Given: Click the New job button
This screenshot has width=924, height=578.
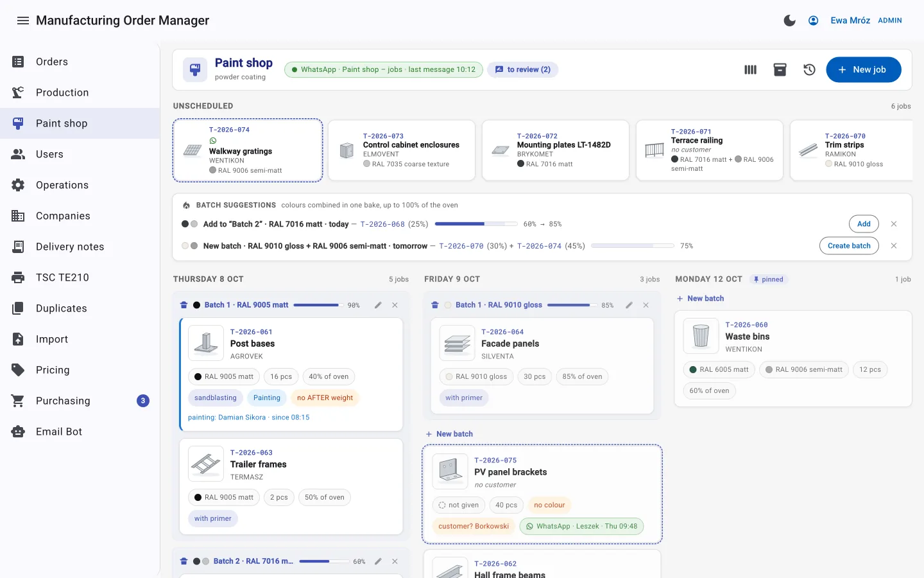Looking at the screenshot, I should 863,69.
